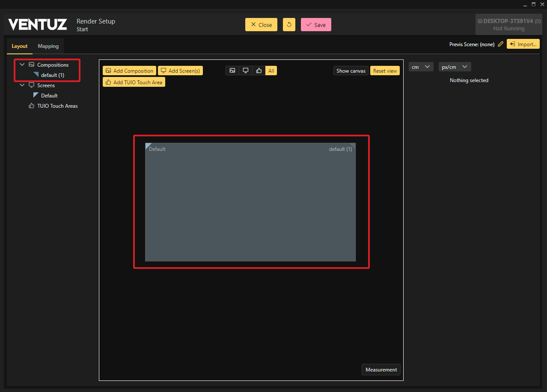Toggle the Measurement button

point(381,370)
